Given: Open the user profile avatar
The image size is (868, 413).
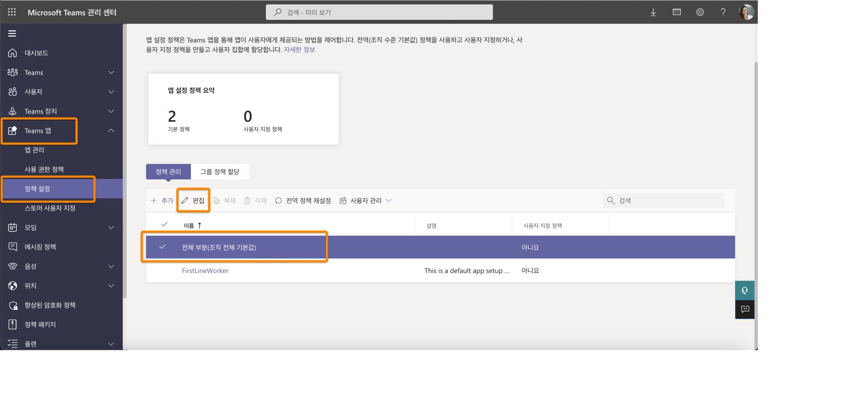Looking at the screenshot, I should (x=746, y=12).
